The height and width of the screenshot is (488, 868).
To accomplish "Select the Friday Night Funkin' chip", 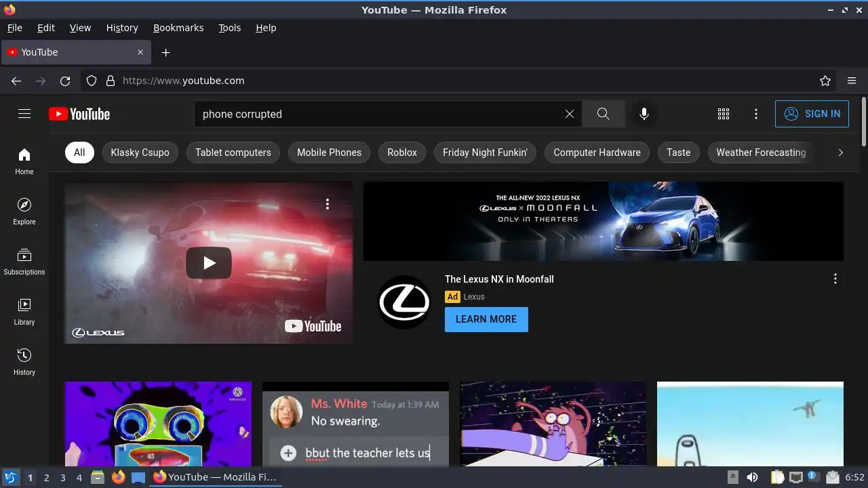I will 485,152.
